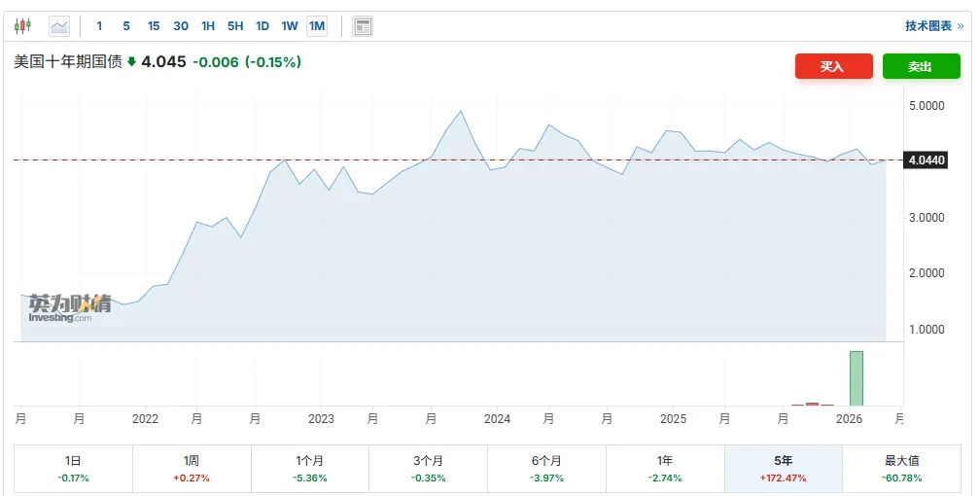
Task: Open the 1日 time range tab
Action: click(73, 469)
